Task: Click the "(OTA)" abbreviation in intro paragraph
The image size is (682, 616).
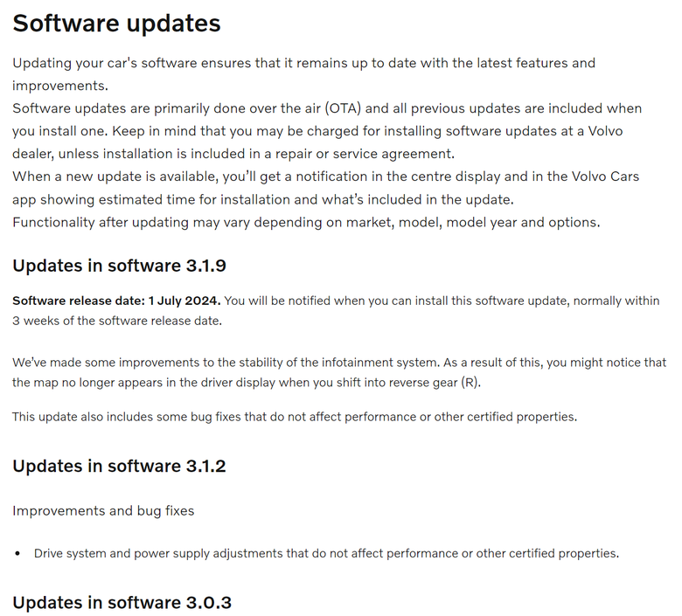Action: (x=343, y=108)
